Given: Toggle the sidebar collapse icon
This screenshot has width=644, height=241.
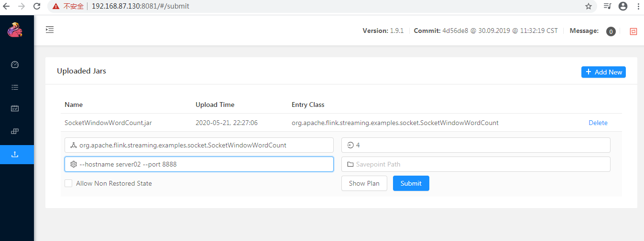Looking at the screenshot, I should (50, 30).
